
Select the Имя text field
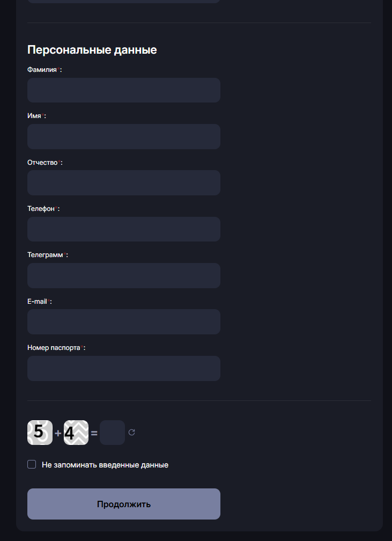(124, 136)
